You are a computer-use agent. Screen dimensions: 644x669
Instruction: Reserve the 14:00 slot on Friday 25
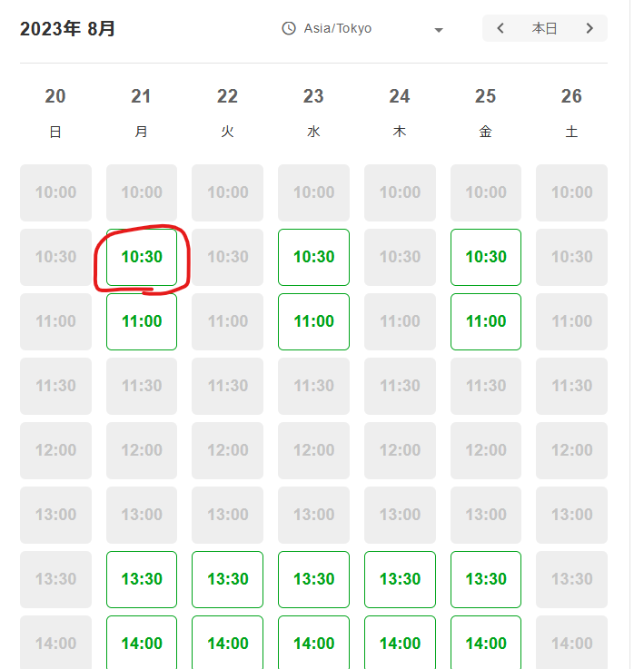tap(486, 643)
